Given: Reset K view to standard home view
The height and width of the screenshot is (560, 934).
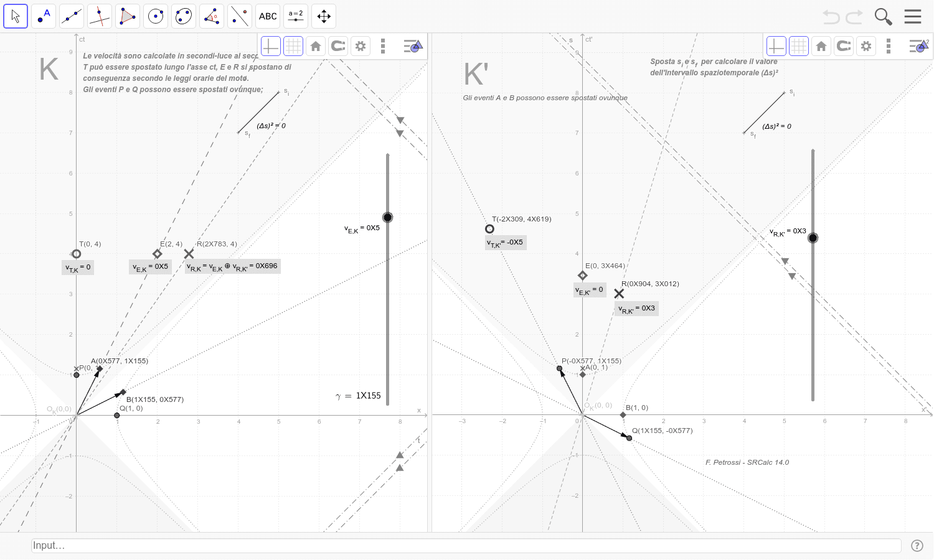Looking at the screenshot, I should pos(316,46).
